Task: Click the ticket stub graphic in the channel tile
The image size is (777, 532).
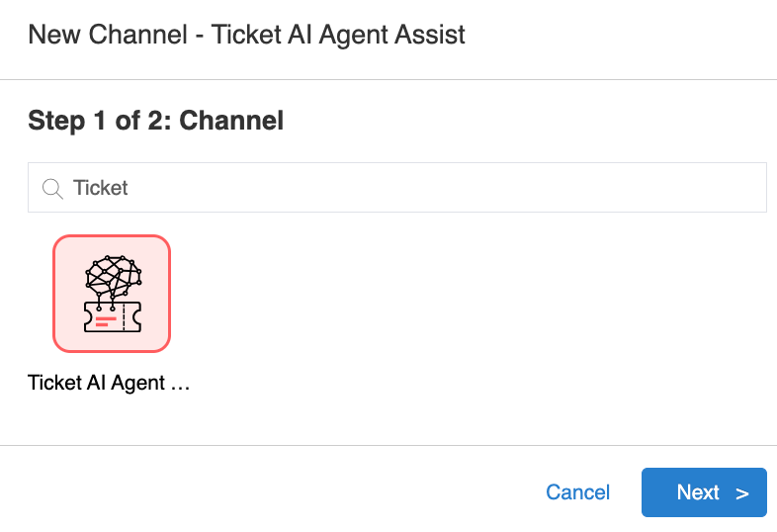Action: click(x=112, y=318)
